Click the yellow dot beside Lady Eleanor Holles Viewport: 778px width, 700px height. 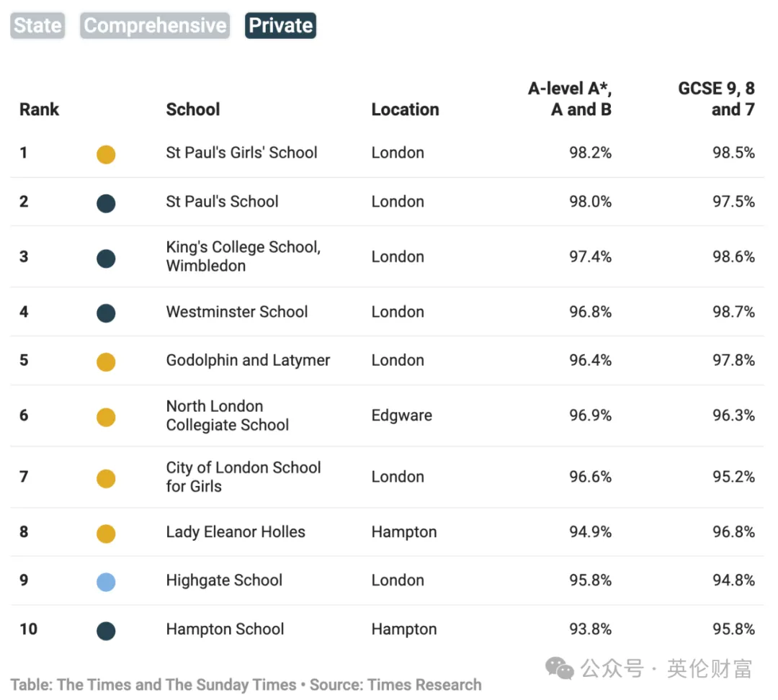106,534
